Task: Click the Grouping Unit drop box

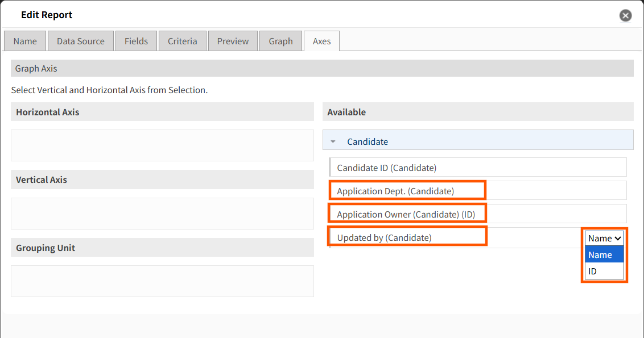Action: click(x=162, y=281)
